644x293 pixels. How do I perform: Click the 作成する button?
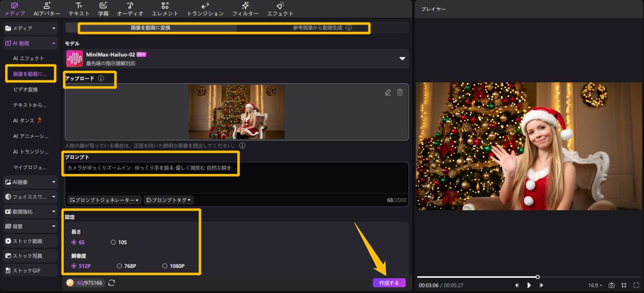pyautogui.click(x=389, y=283)
